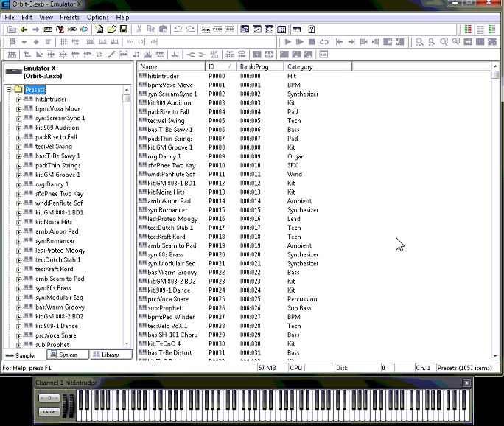Open the File menu
The image size is (504, 426).
pos(10,18)
